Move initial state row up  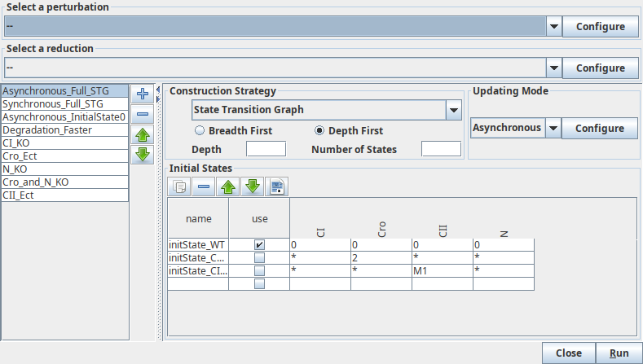pyautogui.click(x=228, y=187)
